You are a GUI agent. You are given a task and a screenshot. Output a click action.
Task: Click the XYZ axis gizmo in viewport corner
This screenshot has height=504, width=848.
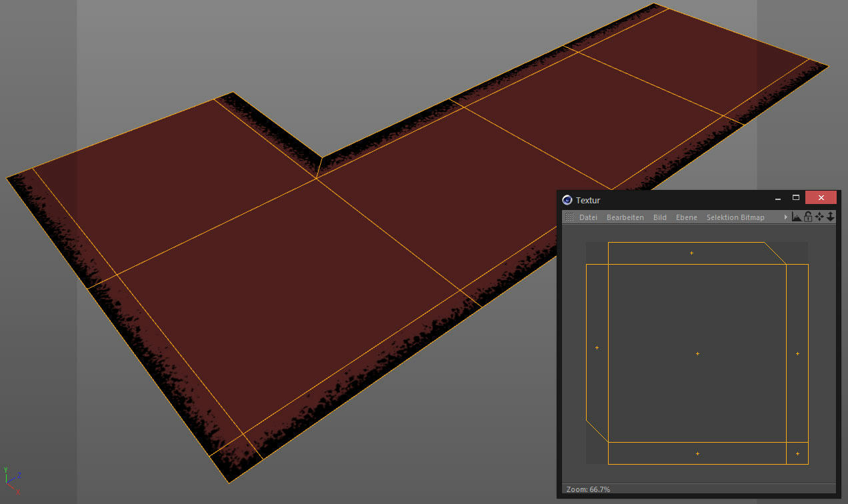click(x=12, y=479)
